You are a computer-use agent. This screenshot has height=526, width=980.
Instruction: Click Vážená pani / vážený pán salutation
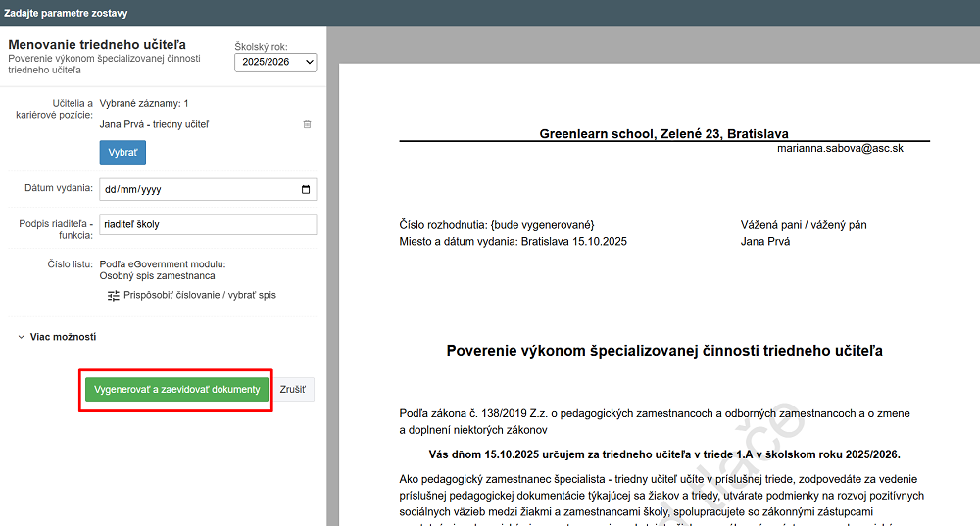pos(804,225)
